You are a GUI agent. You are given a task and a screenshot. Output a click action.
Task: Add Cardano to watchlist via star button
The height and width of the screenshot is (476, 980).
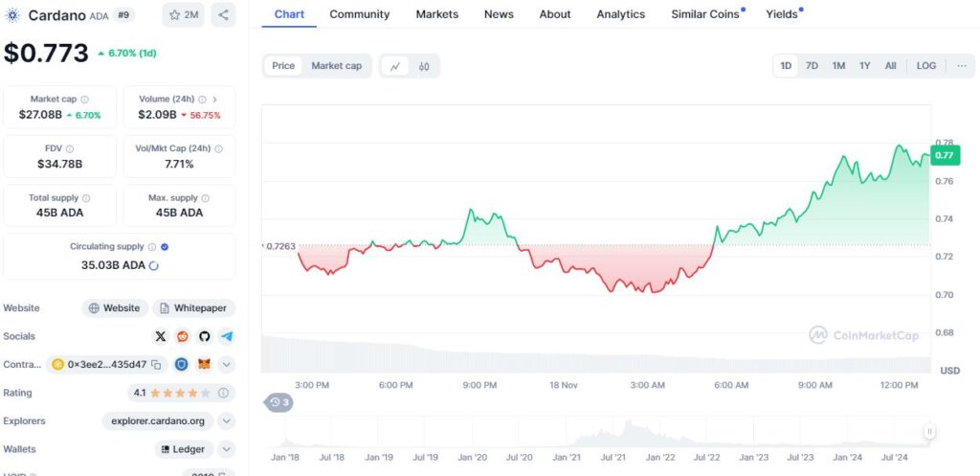(183, 15)
